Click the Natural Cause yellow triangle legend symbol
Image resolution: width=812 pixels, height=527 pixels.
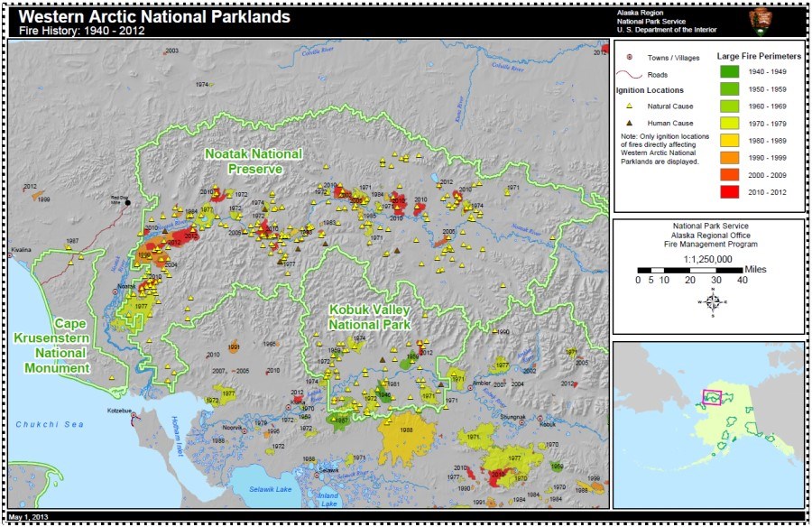point(629,106)
